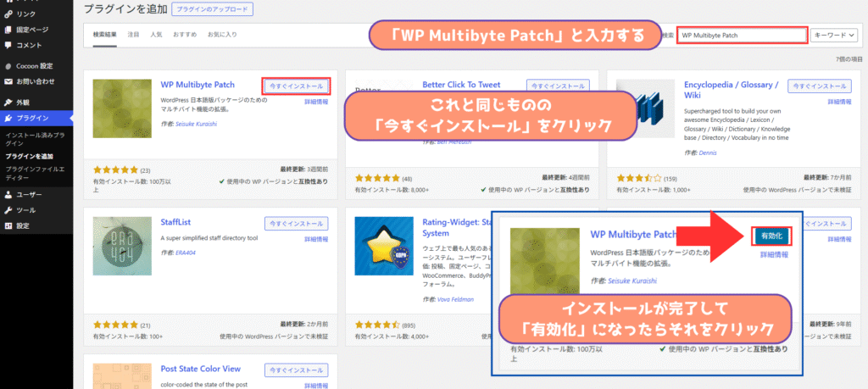Screen dimensions: 868x389
Task: Open author link Vova Feldman
Action: 453,299
